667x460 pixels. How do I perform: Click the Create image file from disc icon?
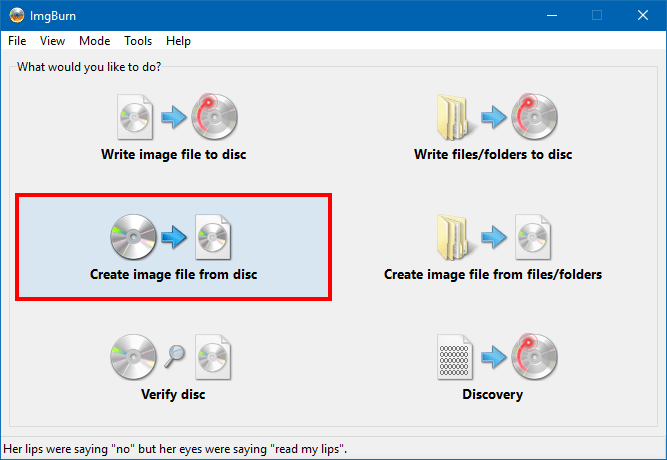(171, 237)
